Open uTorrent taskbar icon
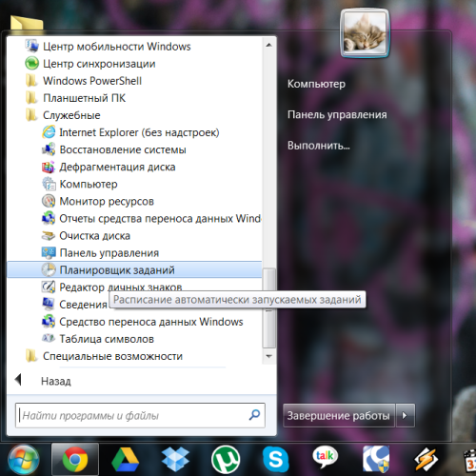 coord(226,460)
